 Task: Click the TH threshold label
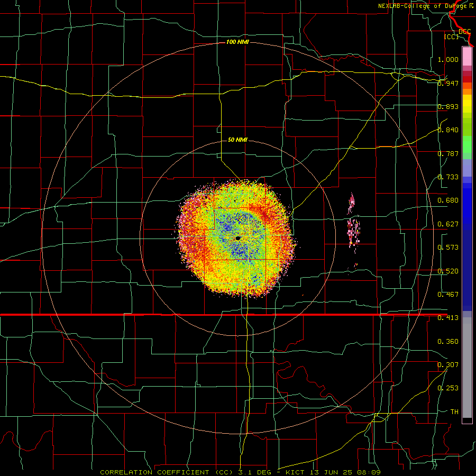(454, 412)
